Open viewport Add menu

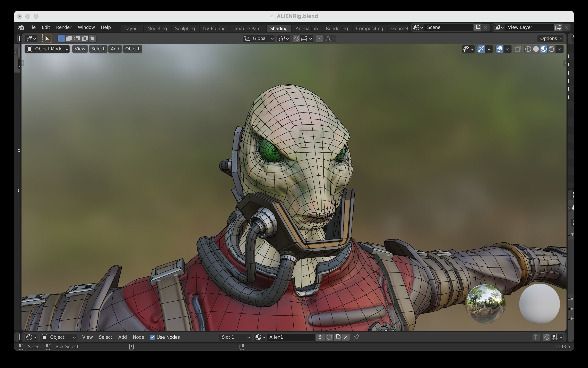115,49
